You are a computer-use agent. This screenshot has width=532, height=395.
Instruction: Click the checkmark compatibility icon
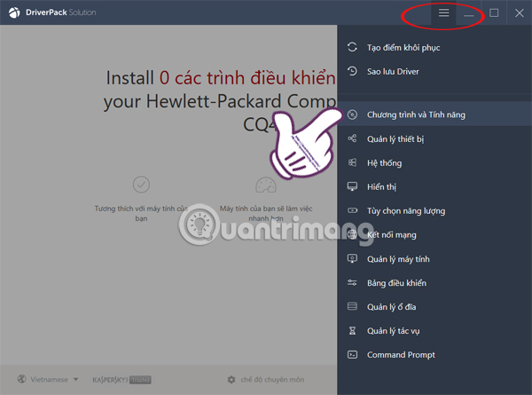(141, 185)
